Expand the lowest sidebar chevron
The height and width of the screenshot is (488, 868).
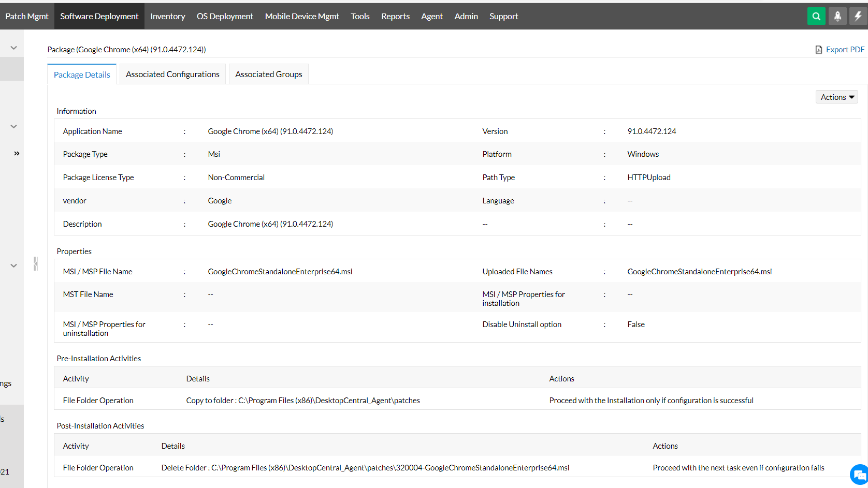pos(14,265)
